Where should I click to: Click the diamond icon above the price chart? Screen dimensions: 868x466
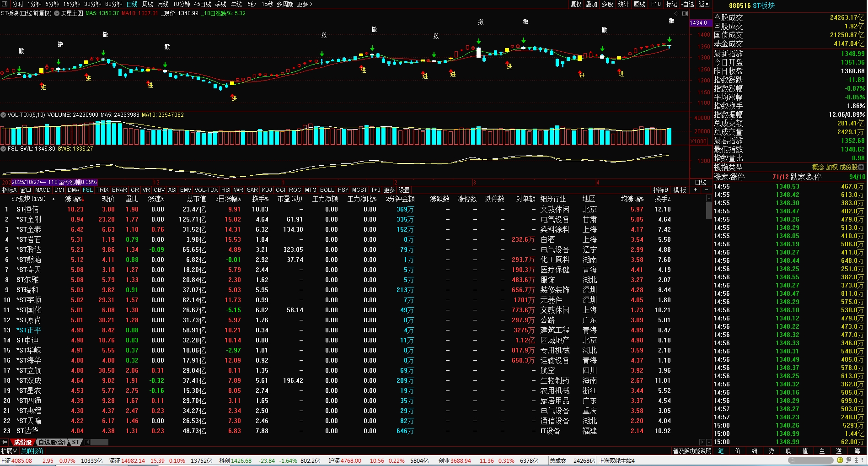point(677,13)
